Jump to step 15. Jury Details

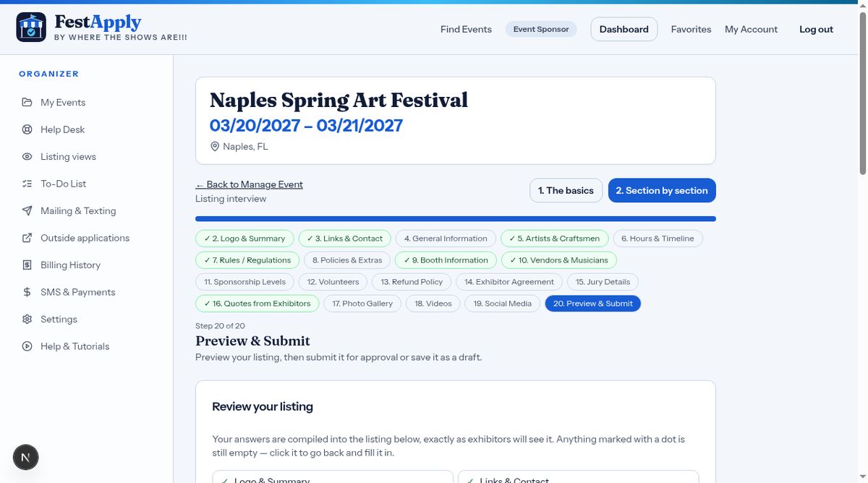click(x=603, y=282)
